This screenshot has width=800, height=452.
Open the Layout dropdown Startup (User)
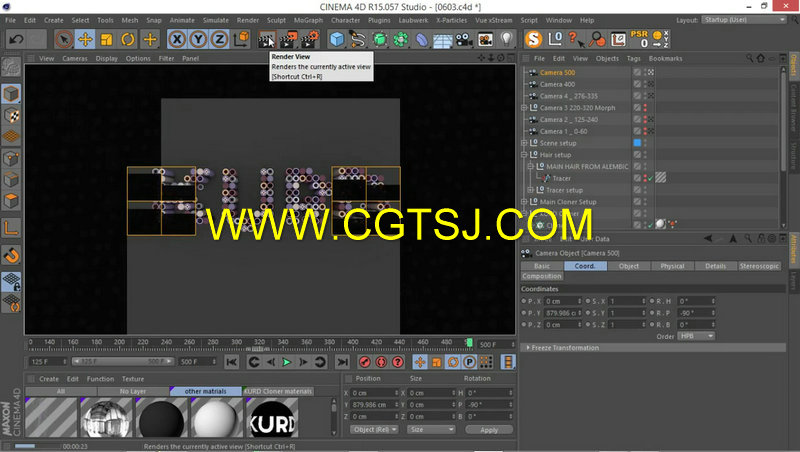pyautogui.click(x=744, y=20)
